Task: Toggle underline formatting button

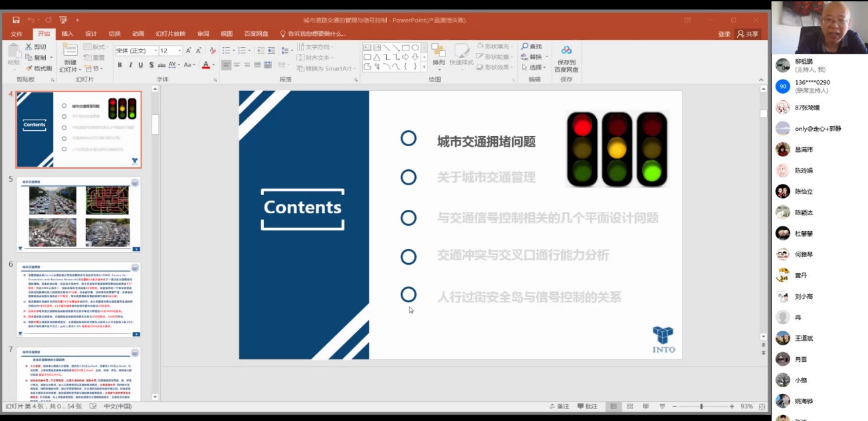Action: point(141,65)
